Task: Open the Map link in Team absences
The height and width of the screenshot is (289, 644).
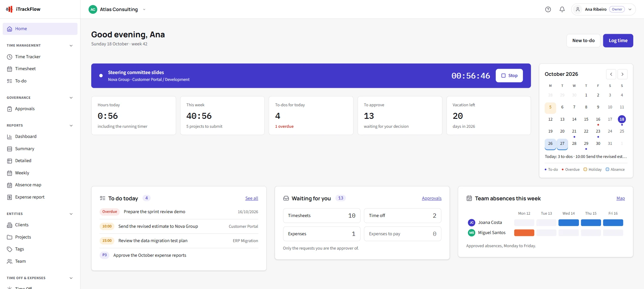Action: pos(620,198)
